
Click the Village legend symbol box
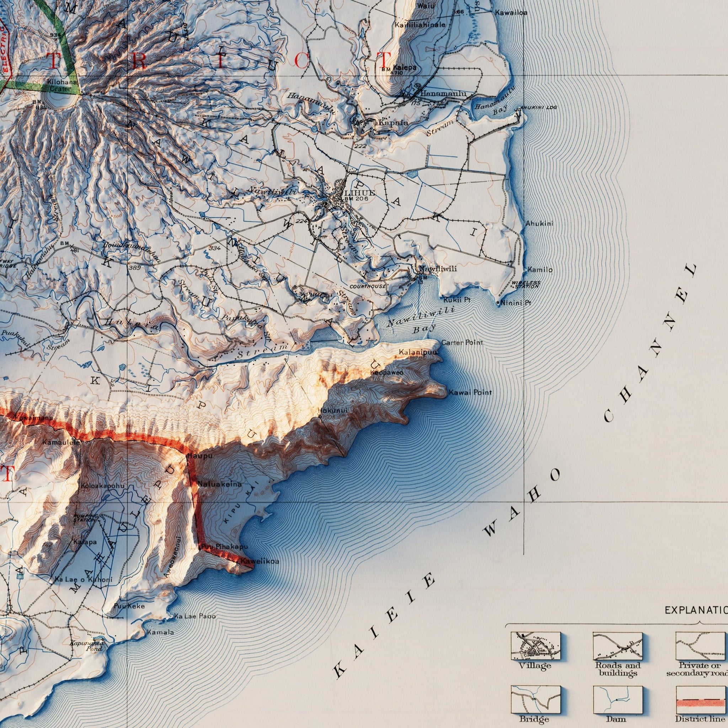(535, 646)
